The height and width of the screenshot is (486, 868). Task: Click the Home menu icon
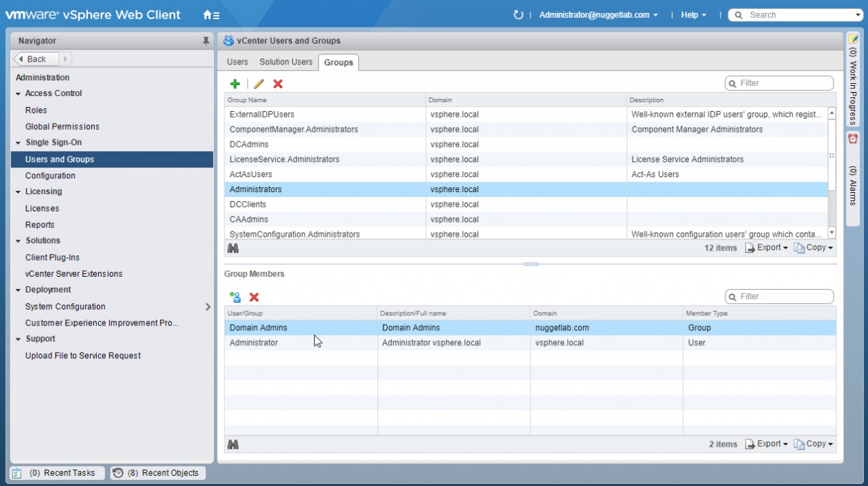point(211,14)
